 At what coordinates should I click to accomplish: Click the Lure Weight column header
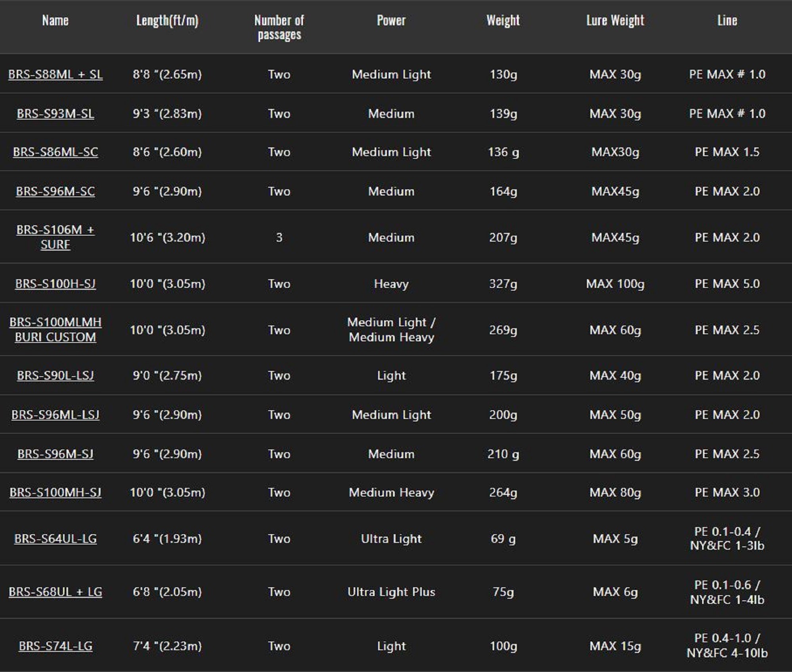pyautogui.click(x=615, y=21)
